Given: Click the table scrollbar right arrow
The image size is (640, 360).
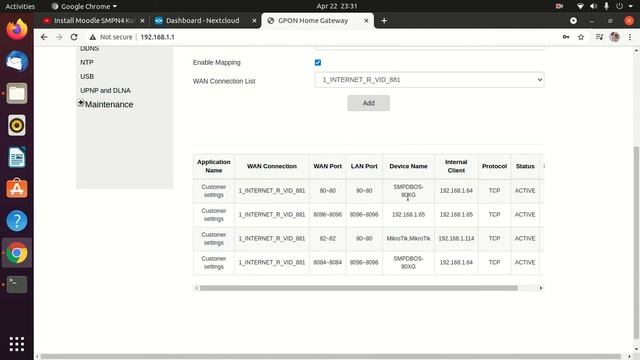Looking at the screenshot, I should click(541, 288).
